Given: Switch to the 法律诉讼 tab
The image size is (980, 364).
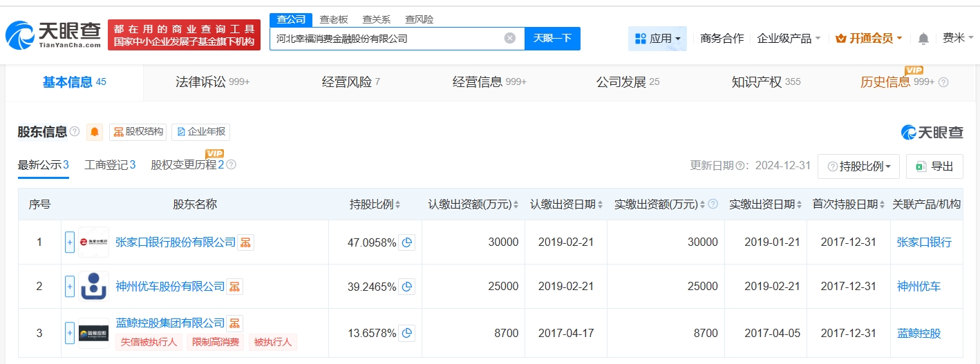Looking at the screenshot, I should click(212, 82).
